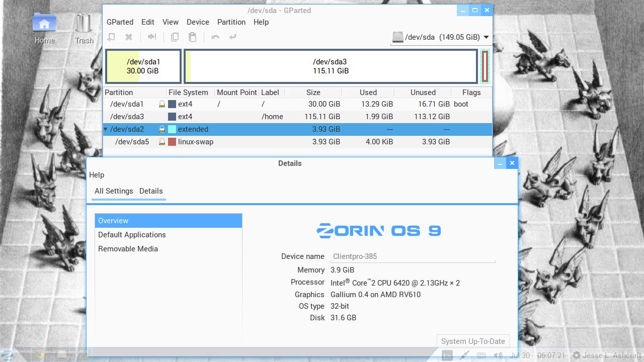
Task: Open the Device menu in GParted
Action: click(x=198, y=22)
